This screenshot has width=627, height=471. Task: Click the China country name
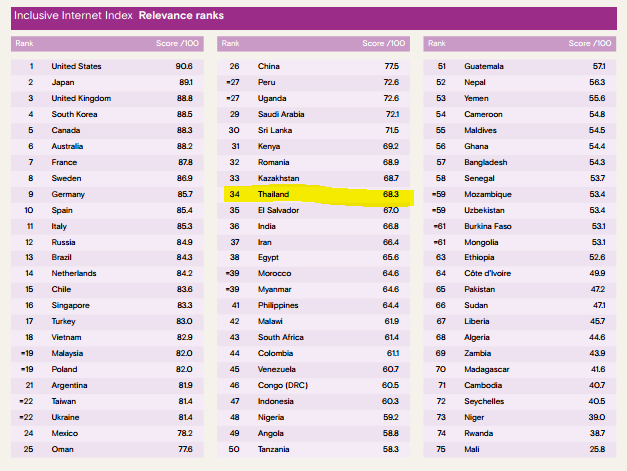point(269,66)
